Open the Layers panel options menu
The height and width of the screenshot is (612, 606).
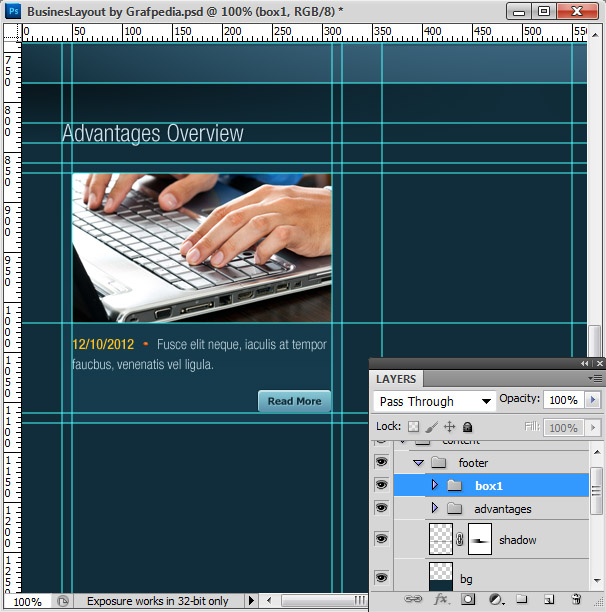595,379
